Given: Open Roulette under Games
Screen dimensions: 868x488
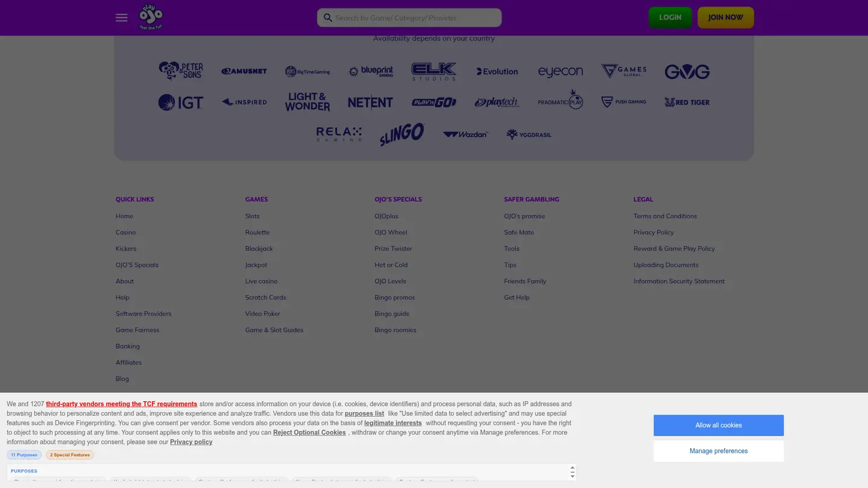Looking at the screenshot, I should [x=257, y=233].
